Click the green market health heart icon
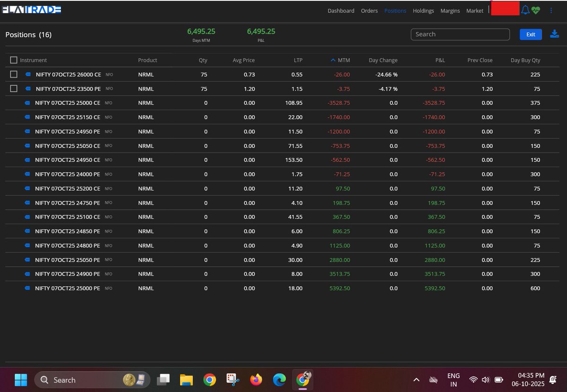This screenshot has height=392, width=567. (x=536, y=9)
